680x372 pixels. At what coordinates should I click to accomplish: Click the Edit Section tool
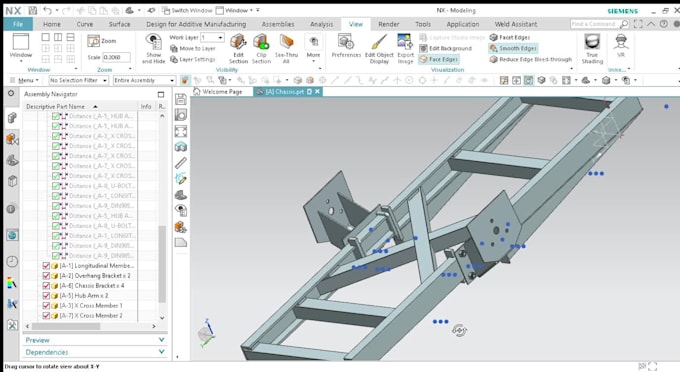pyautogui.click(x=238, y=49)
